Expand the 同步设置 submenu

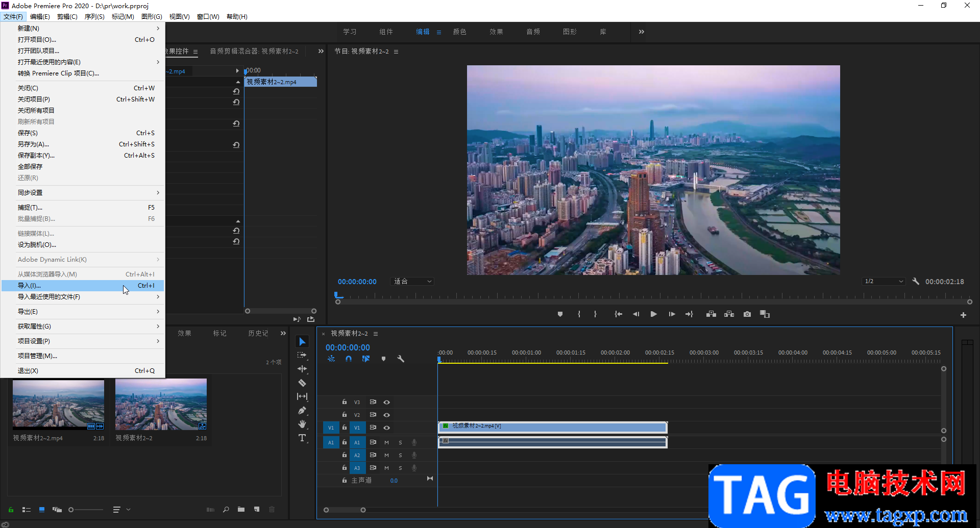coord(82,192)
